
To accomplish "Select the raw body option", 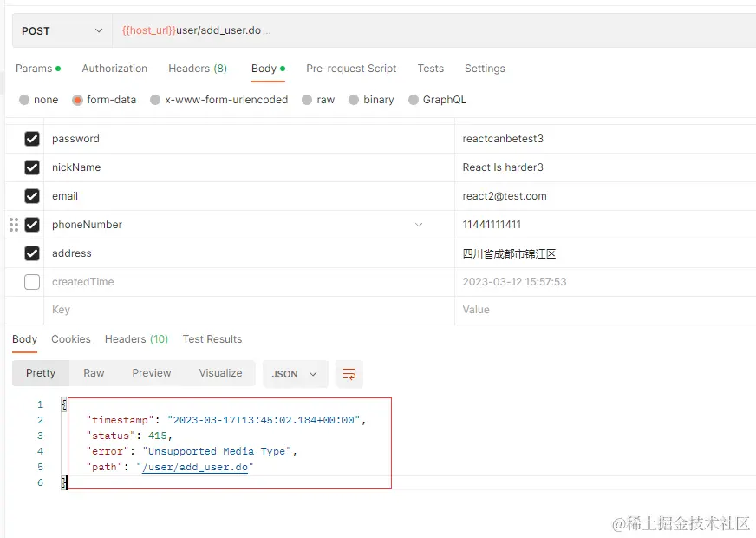I will point(307,100).
